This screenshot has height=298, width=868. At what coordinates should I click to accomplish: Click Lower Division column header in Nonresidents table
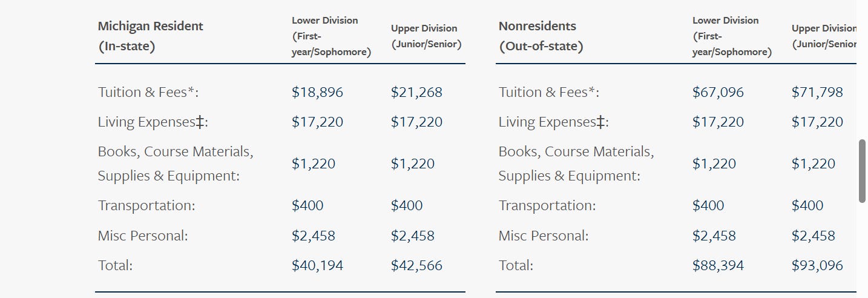pyautogui.click(x=732, y=36)
